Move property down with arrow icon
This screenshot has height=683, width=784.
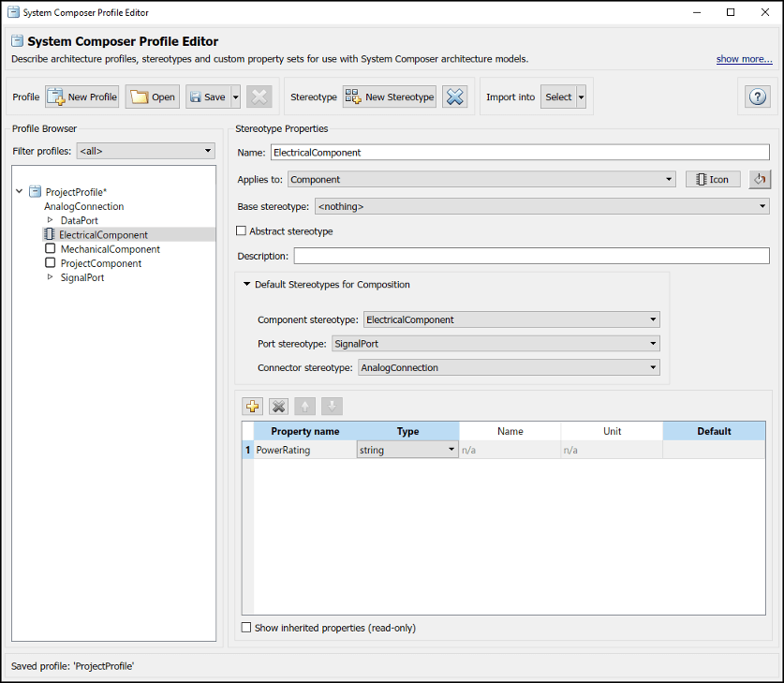point(332,407)
